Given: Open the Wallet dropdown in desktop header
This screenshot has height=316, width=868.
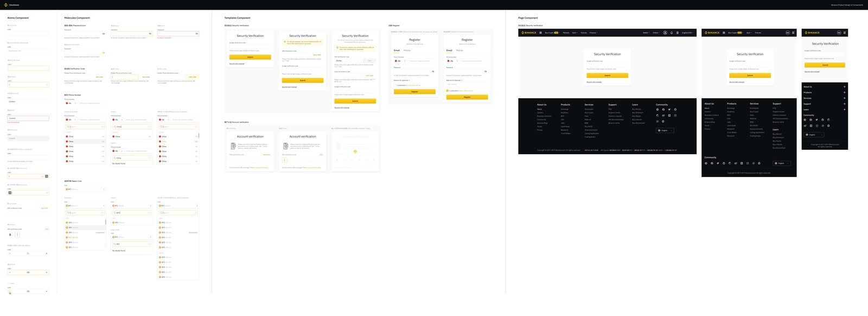Looking at the screenshot, I should tap(646, 33).
